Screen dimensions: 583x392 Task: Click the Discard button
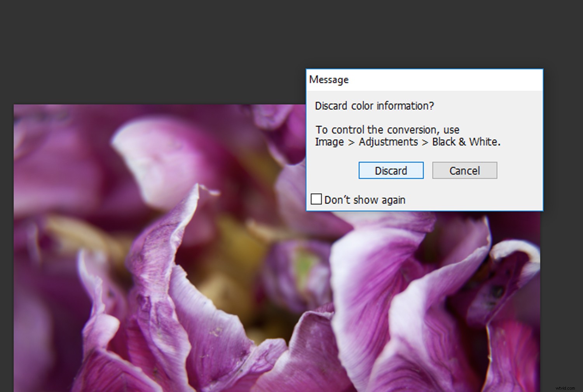point(391,171)
